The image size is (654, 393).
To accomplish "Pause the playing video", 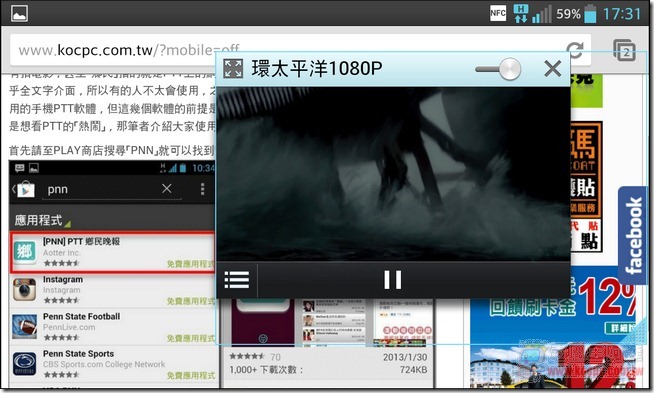I will point(392,280).
